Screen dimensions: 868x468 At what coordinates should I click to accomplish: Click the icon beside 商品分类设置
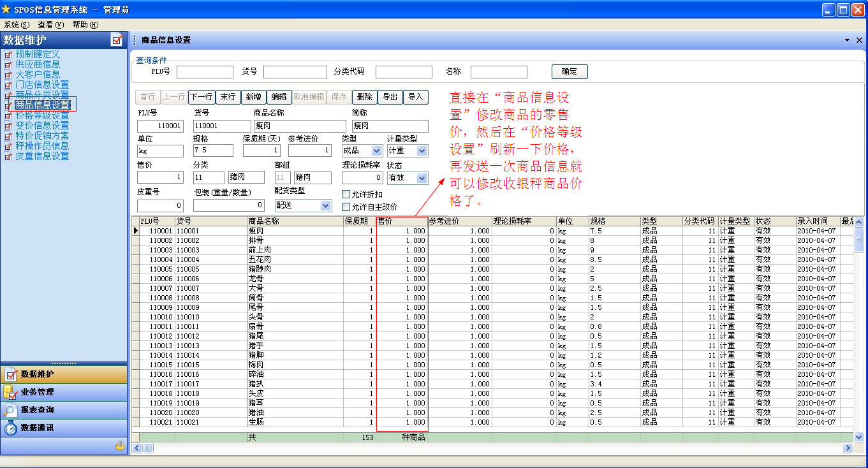pos(8,96)
